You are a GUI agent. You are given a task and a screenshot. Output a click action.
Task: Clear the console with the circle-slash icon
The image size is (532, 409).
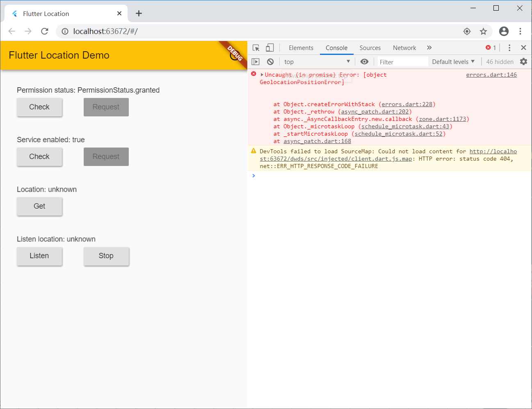coord(270,61)
